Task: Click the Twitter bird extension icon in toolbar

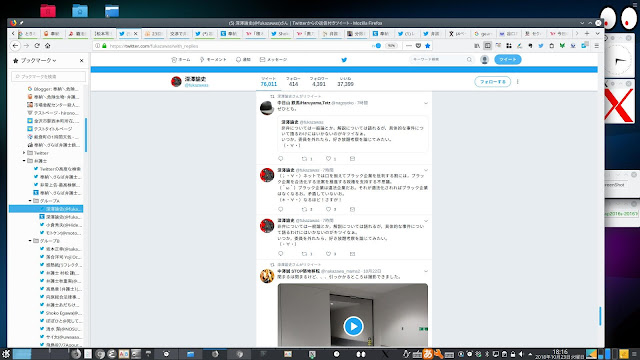Action: 541,46
